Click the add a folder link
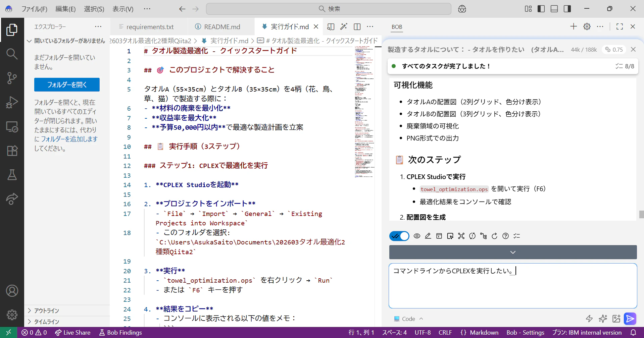This screenshot has width=644, height=338. click(69, 139)
